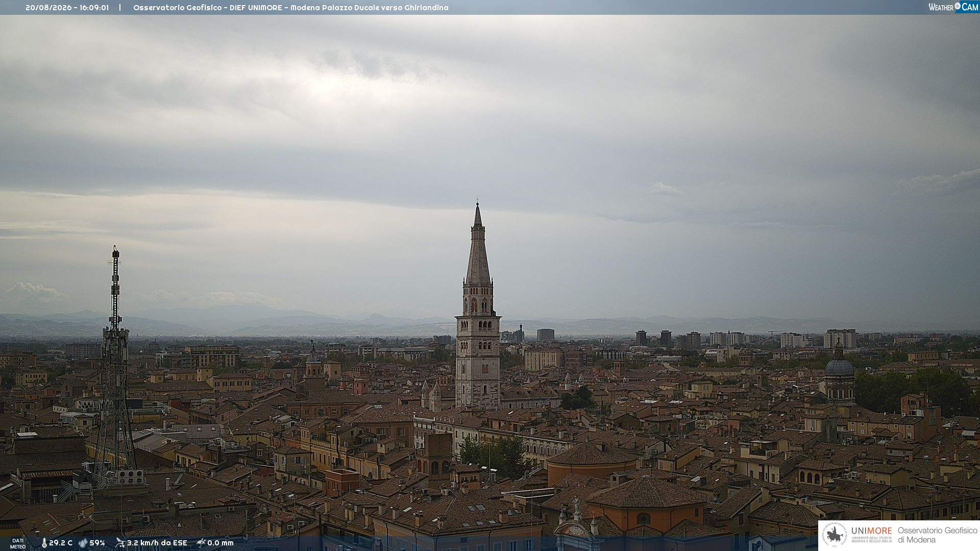This screenshot has width=980, height=551.
Task: Click the 29.2 C temperature reading
Action: 61,543
